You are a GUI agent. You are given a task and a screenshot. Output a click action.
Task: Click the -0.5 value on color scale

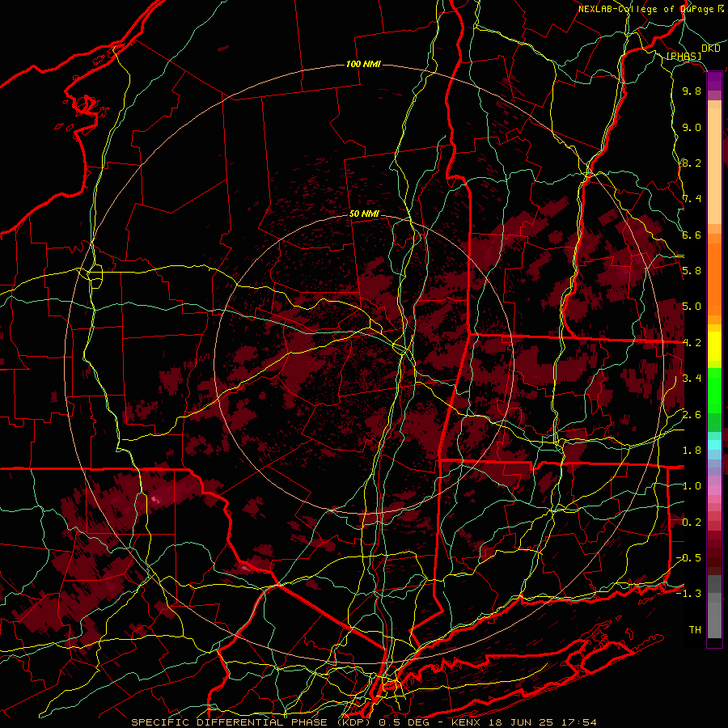tap(688, 558)
